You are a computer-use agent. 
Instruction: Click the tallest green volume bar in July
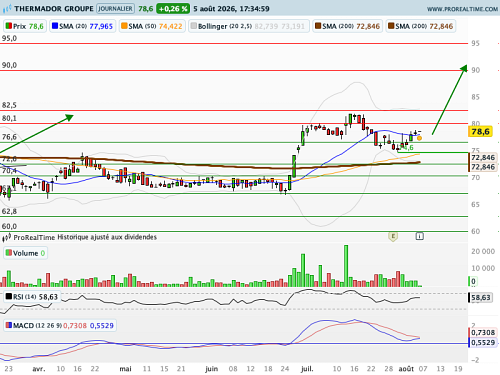pos(346,266)
